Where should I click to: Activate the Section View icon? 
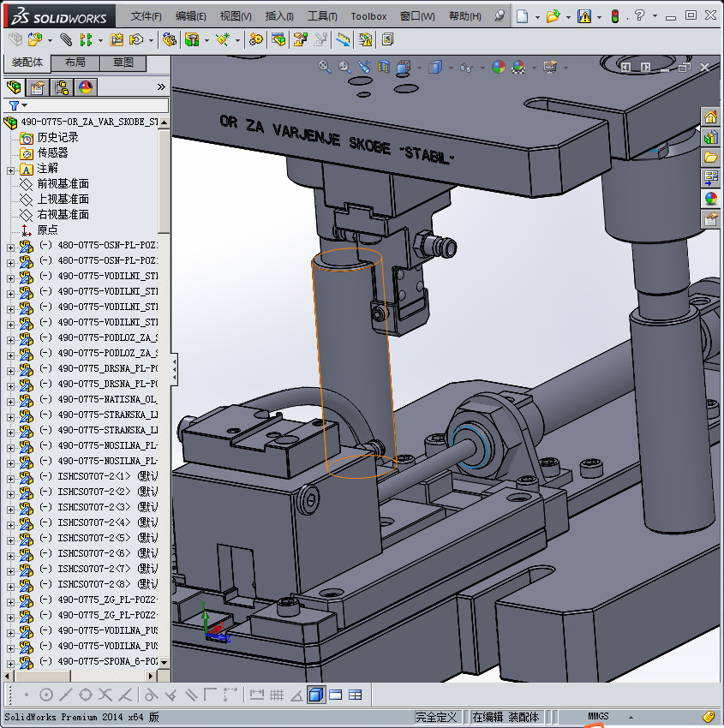click(x=384, y=67)
